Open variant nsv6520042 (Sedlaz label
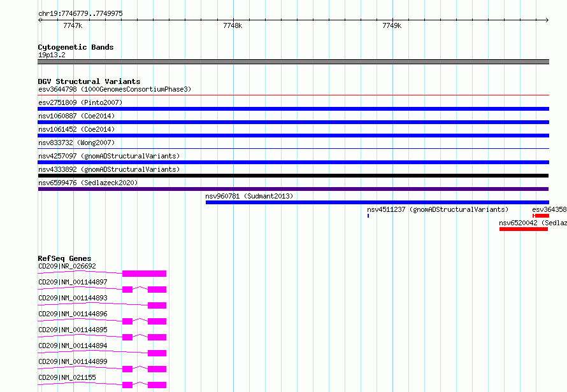 click(x=533, y=223)
